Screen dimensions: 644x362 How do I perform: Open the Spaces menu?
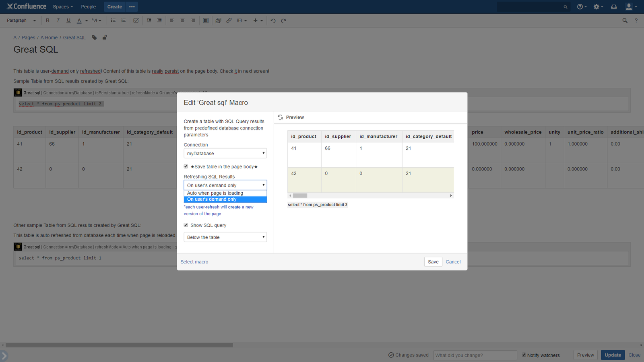63,7
